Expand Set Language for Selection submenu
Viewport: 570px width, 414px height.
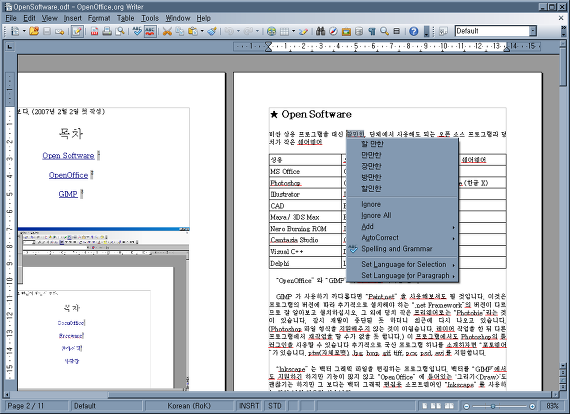[x=402, y=265]
